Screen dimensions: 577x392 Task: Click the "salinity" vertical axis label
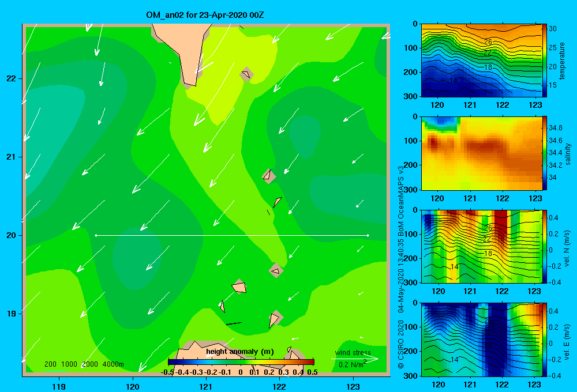[568, 154]
